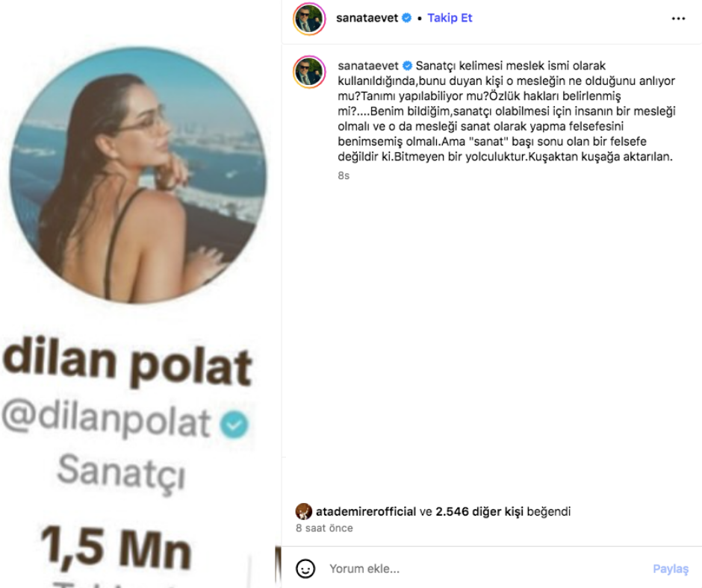Open sanataevet username link in caption
Image resolution: width=702 pixels, height=588 pixels.
coord(368,66)
